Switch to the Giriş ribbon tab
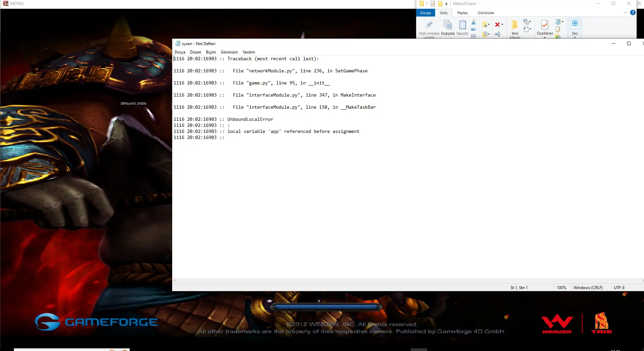644x351 pixels. tap(443, 13)
